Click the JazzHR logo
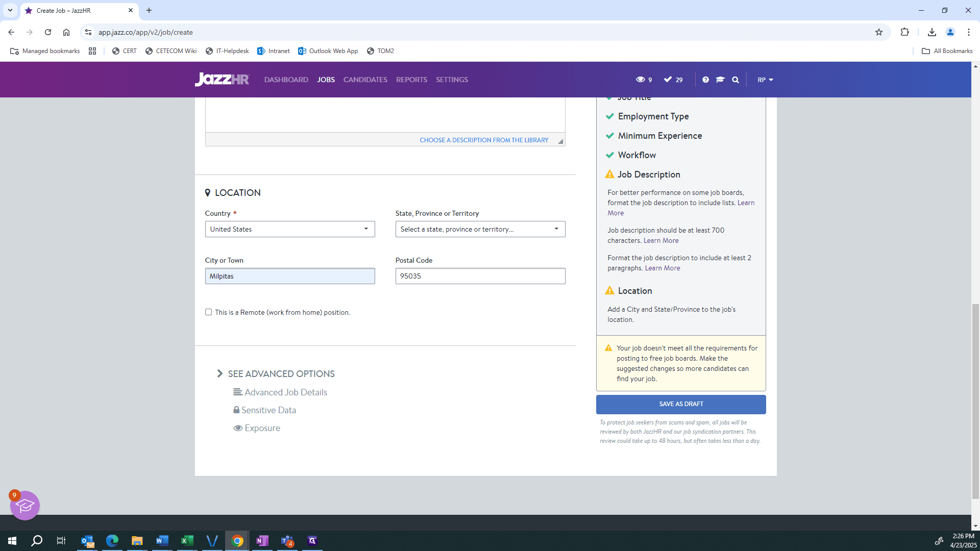 [x=222, y=80]
